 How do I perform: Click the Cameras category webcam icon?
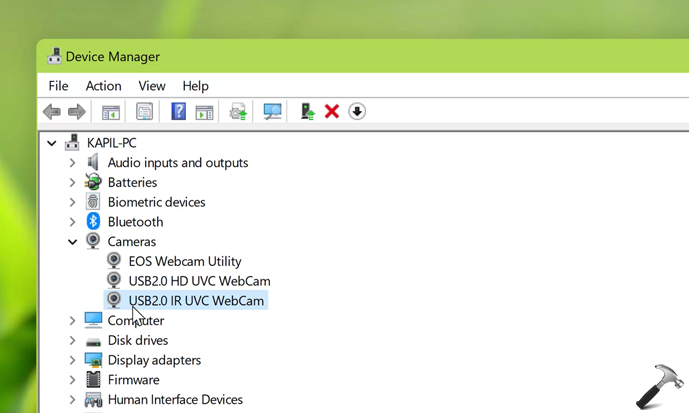(93, 241)
